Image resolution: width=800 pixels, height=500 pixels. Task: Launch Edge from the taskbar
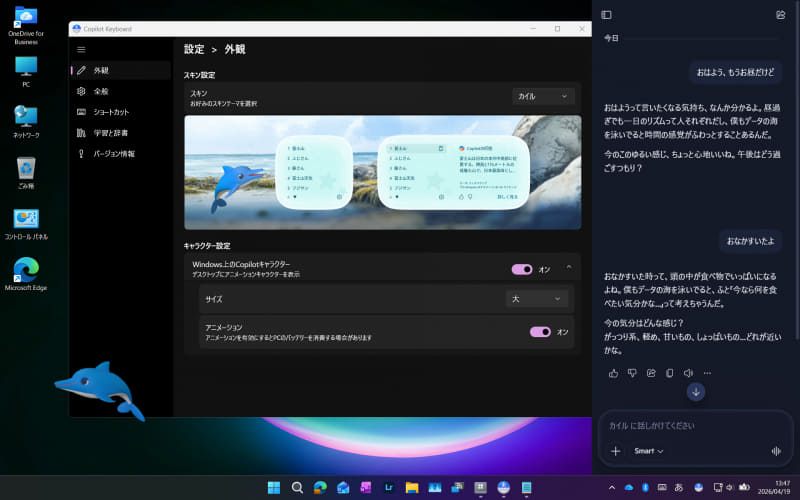(x=320, y=488)
